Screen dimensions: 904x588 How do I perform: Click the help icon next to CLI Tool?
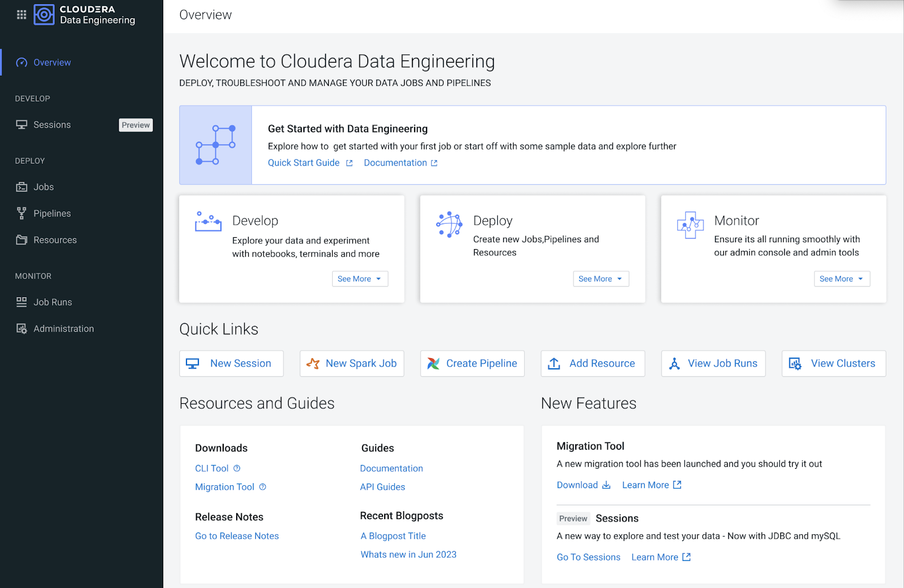pos(236,468)
